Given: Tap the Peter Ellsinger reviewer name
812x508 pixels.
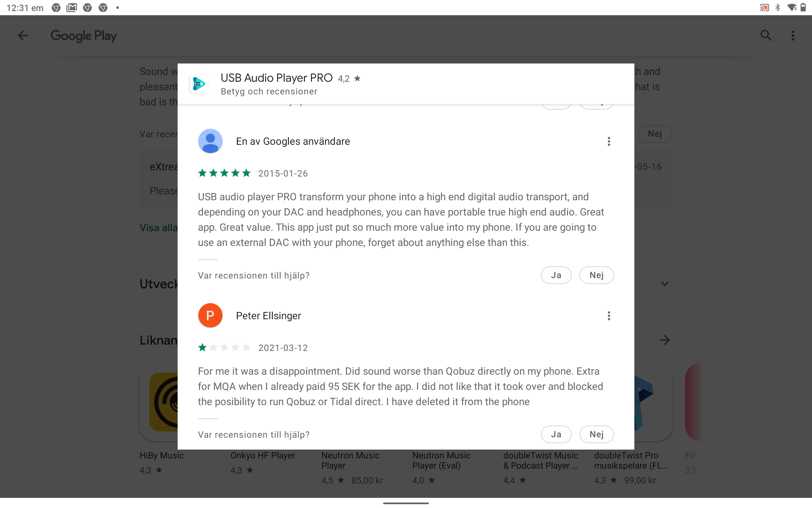Looking at the screenshot, I should pos(269,316).
